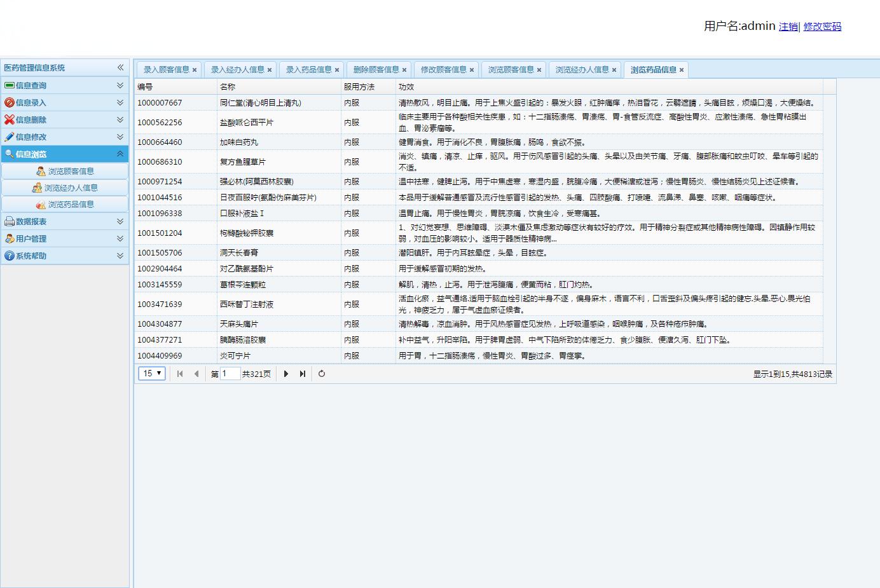Viewport: 880px width, 588px height.
Task: Click the page number input field
Action: click(230, 374)
